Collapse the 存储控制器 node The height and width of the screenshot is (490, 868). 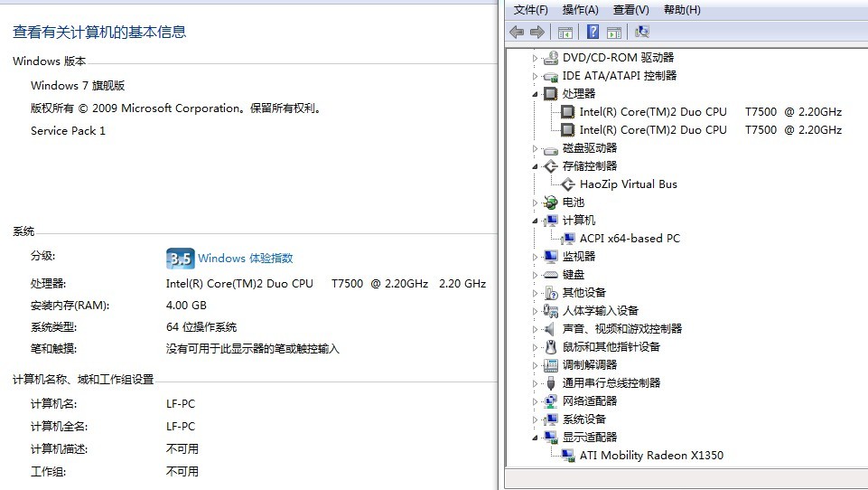point(535,166)
